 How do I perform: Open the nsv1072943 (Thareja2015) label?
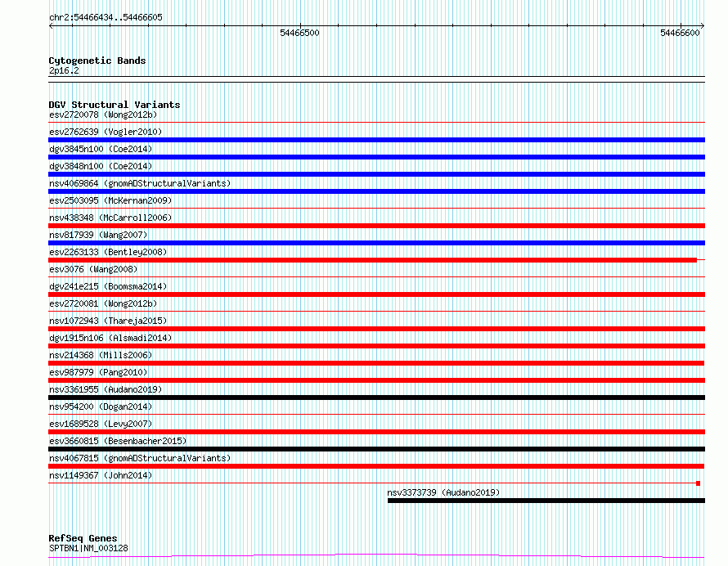tap(108, 321)
